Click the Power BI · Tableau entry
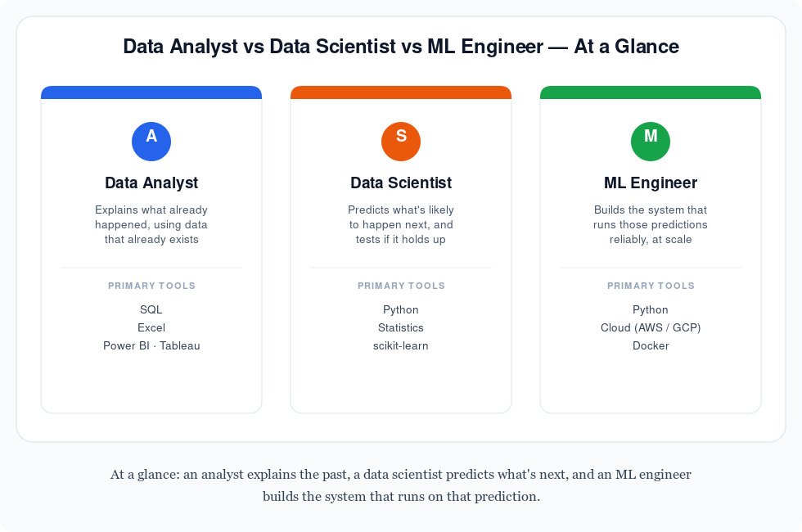802x532 pixels. (151, 345)
